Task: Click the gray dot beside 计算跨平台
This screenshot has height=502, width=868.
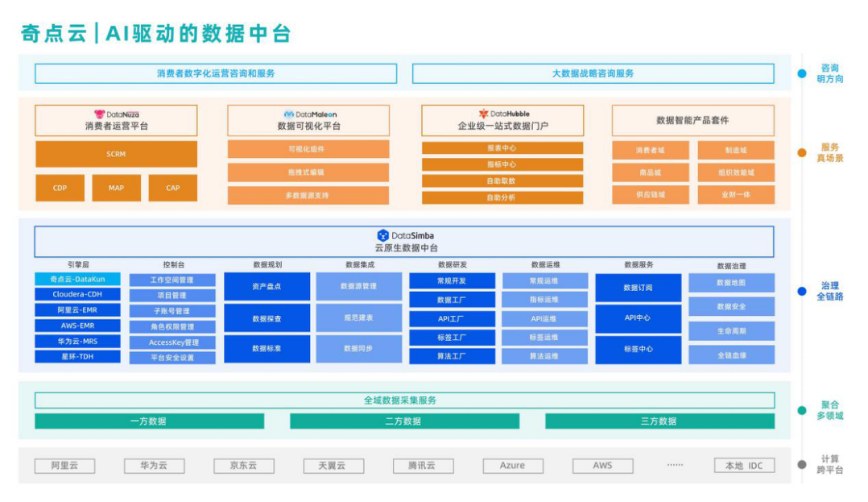Action: coord(802,464)
